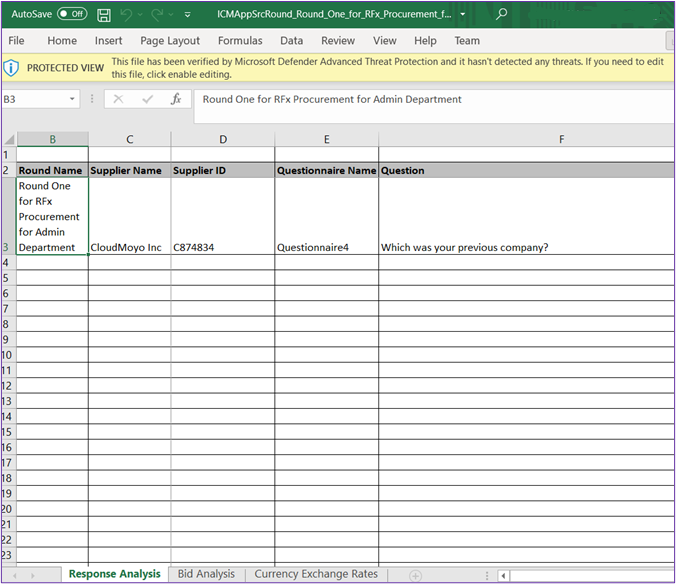The width and height of the screenshot is (676, 584).
Task: Switch to Response Analysis sheet tab
Action: coord(114,574)
